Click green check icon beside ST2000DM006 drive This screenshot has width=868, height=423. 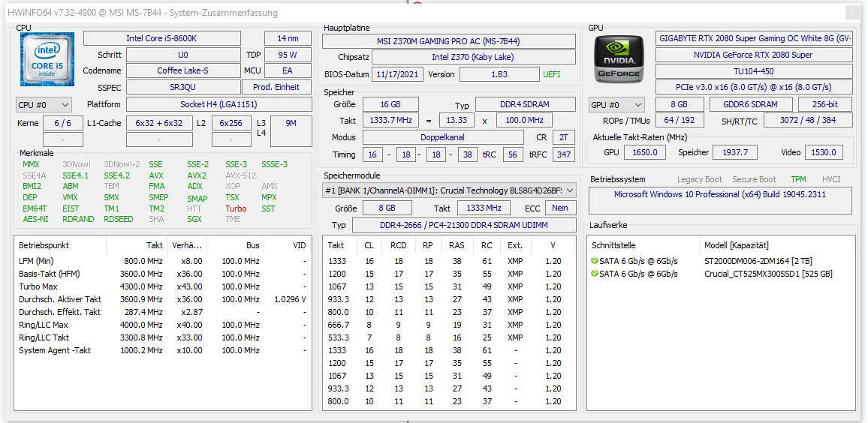(x=595, y=260)
